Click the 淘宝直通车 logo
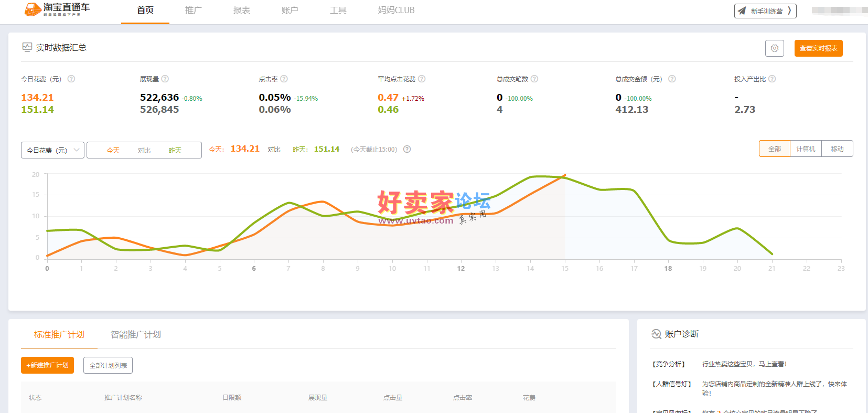Viewport: 868px width, 413px height. tap(57, 9)
